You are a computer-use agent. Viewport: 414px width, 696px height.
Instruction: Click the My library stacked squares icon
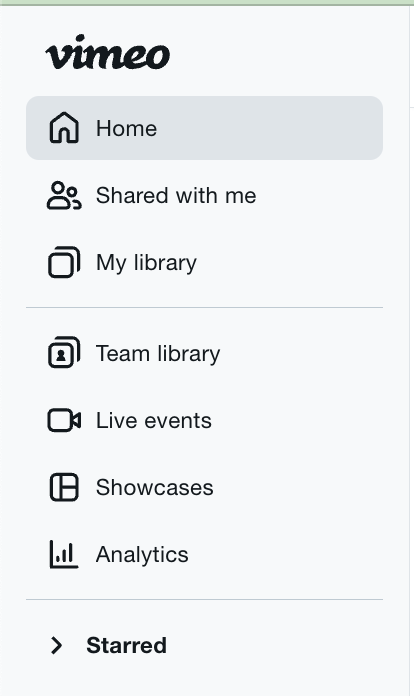pyautogui.click(x=64, y=262)
